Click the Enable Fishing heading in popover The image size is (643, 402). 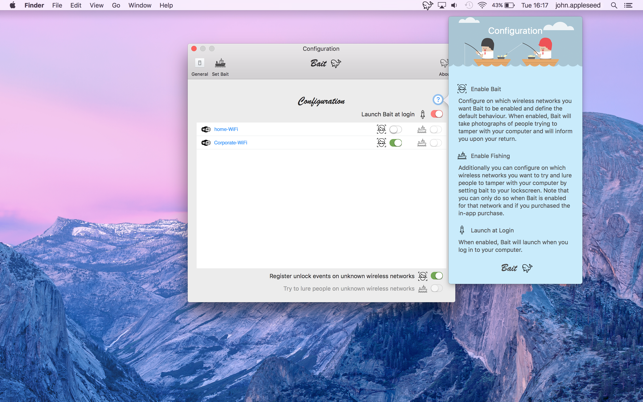[x=490, y=156]
